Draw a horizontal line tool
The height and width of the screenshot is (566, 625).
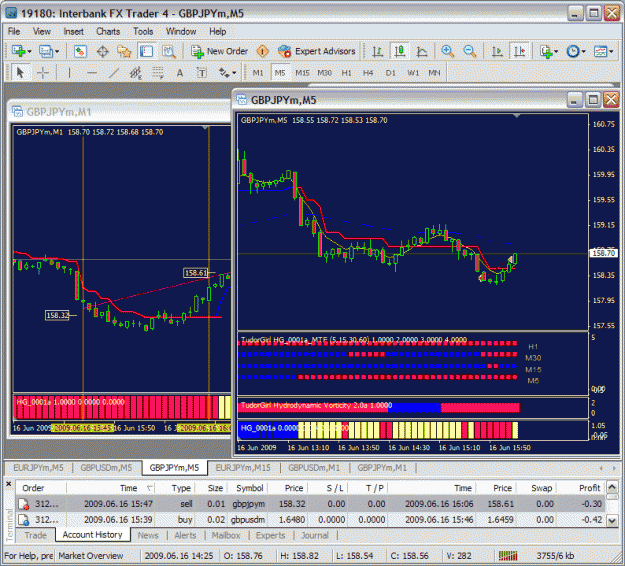pos(92,73)
